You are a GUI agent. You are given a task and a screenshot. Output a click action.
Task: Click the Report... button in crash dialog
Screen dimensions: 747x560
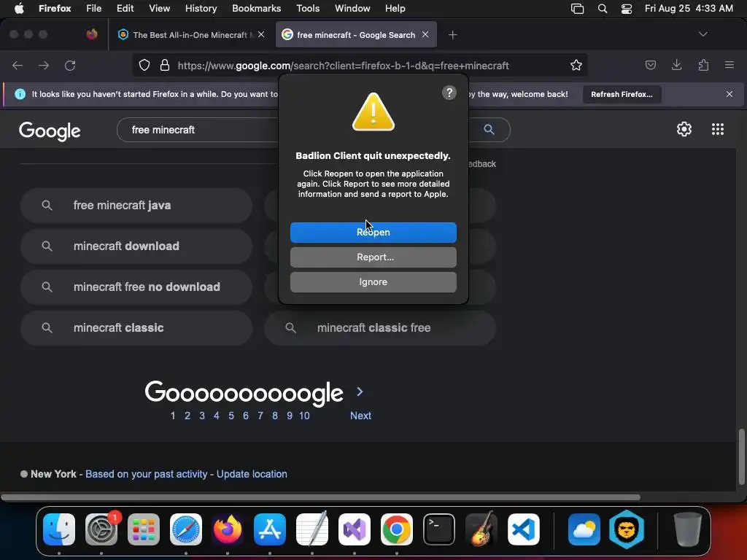[x=373, y=257]
